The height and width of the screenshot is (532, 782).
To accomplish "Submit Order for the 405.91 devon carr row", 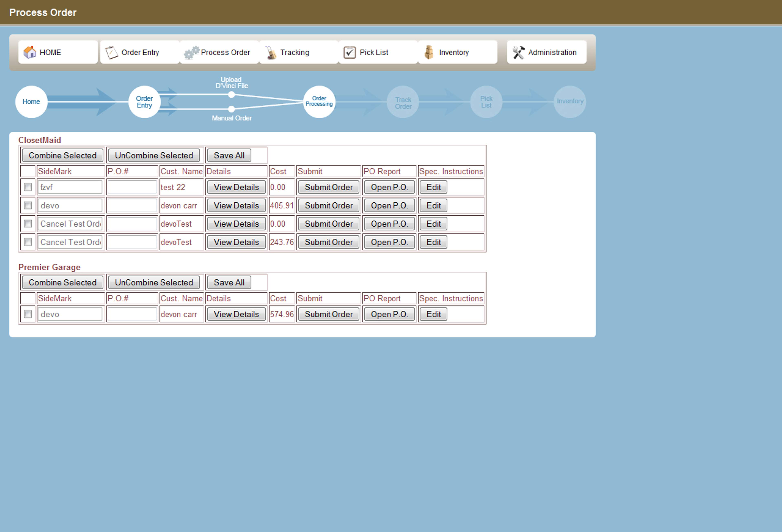I will (328, 205).
